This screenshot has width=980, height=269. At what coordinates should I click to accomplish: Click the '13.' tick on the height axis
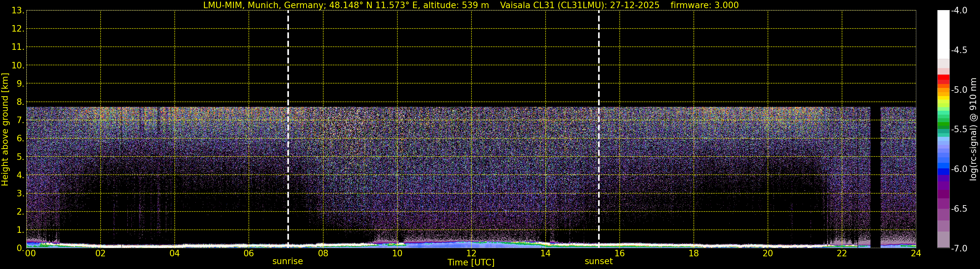18,11
